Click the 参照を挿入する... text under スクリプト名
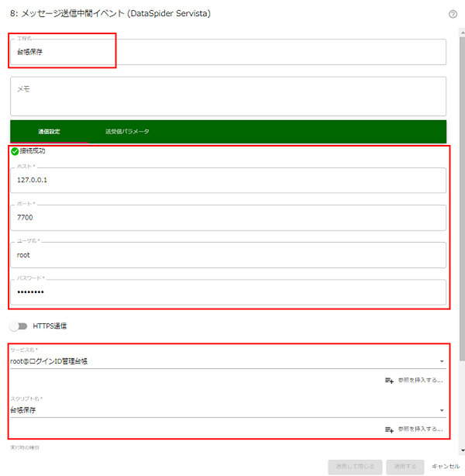 [x=420, y=429]
